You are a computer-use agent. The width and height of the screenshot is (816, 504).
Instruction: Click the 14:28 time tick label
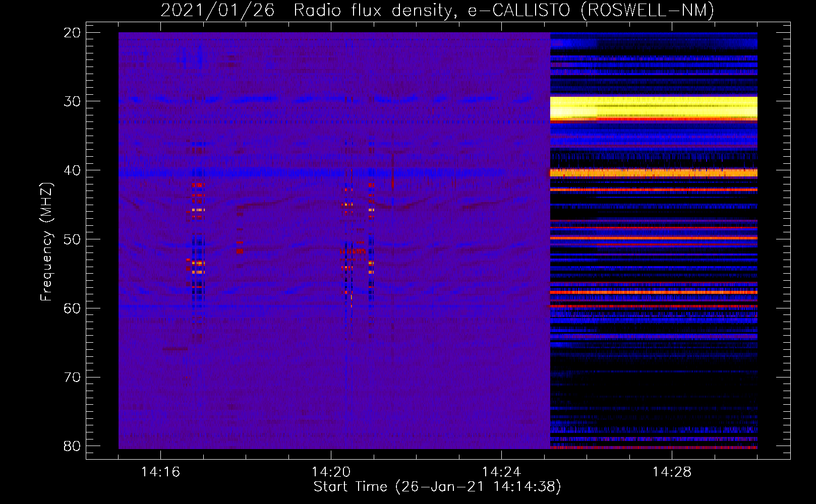(672, 472)
